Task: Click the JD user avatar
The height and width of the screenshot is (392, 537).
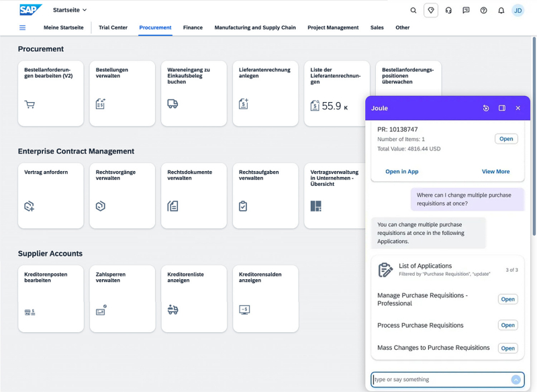Action: pos(518,10)
